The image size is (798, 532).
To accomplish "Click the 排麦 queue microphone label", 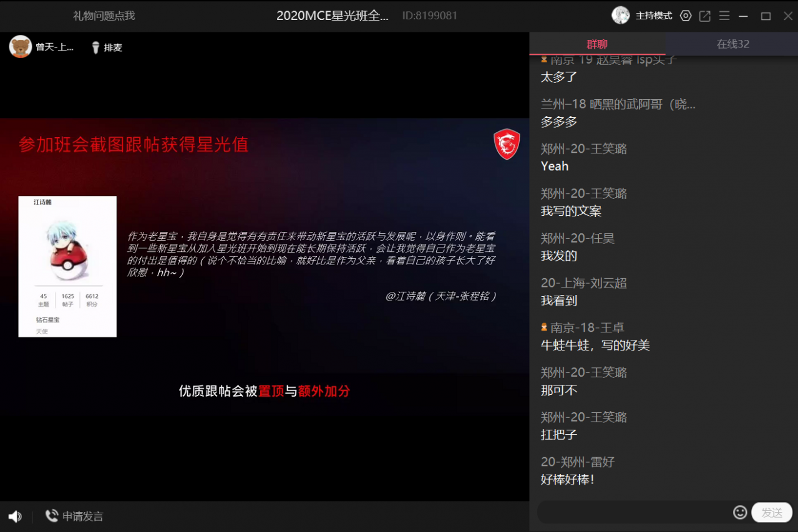I will click(113, 47).
